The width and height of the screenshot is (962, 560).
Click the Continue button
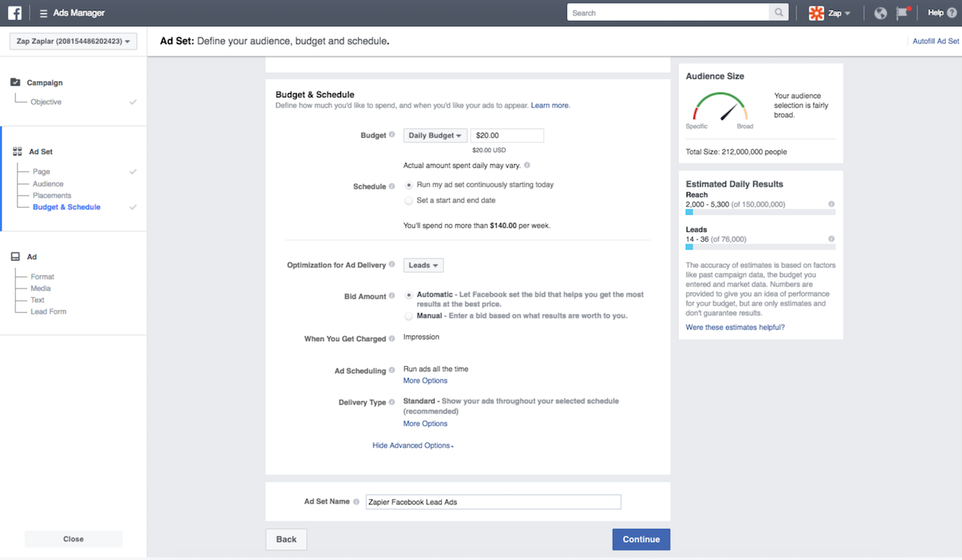(641, 539)
